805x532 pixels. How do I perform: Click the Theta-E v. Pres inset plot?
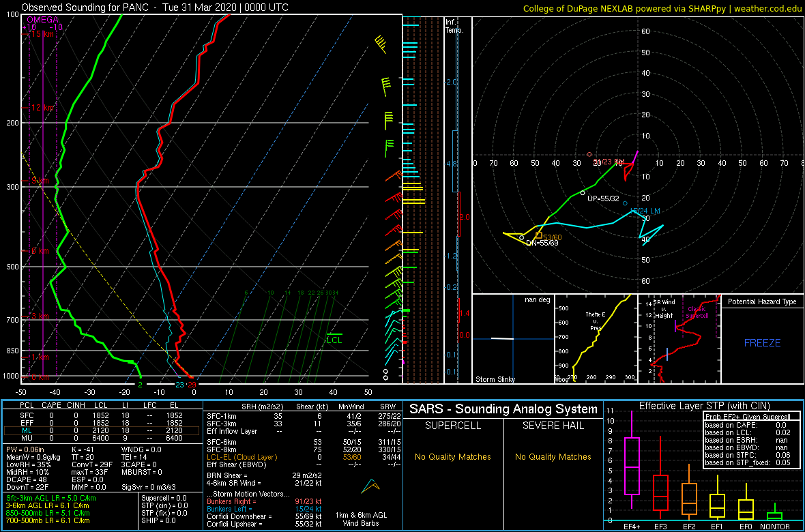tap(596, 339)
